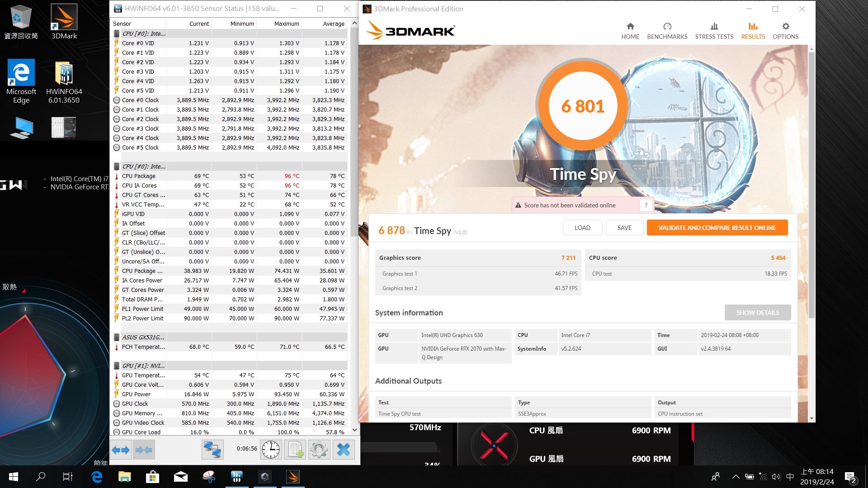
Task: Start HWiNFO logging sheet-with-plus button
Action: 295,450
